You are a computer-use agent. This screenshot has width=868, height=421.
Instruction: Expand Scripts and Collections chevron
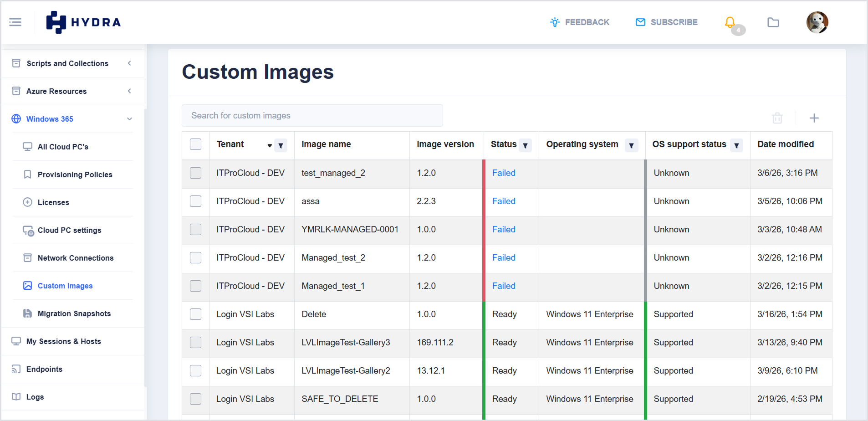pos(129,63)
